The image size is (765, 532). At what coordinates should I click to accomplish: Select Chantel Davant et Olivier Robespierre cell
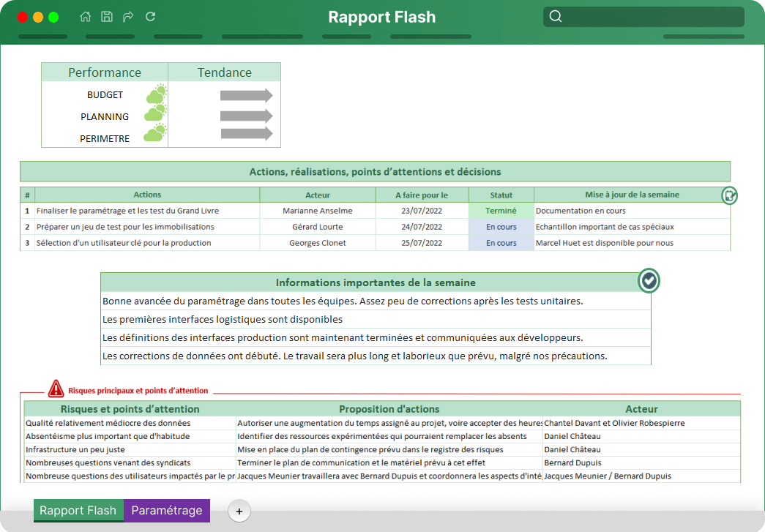click(x=641, y=423)
